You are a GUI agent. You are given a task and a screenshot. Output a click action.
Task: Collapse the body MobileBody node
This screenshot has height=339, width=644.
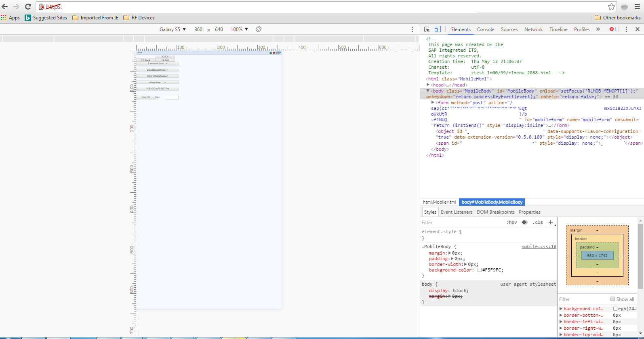click(428, 91)
